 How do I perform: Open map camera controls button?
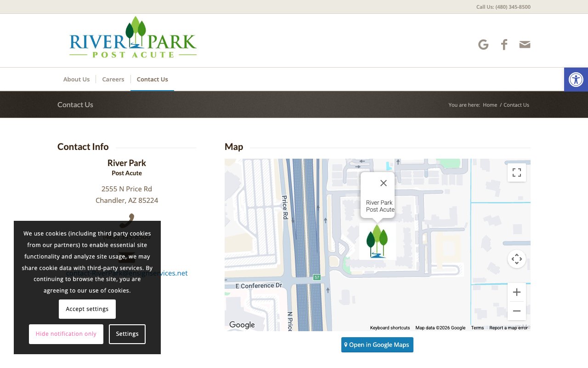pyautogui.click(x=517, y=259)
